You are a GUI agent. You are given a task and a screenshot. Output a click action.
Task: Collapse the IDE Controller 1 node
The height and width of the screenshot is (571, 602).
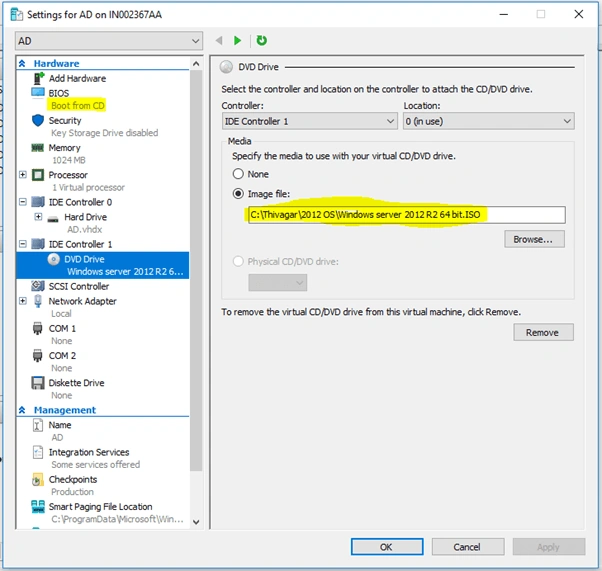(23, 244)
